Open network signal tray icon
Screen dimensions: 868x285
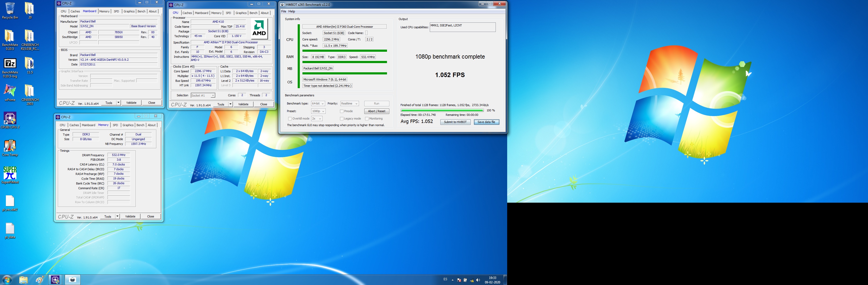coord(472,280)
